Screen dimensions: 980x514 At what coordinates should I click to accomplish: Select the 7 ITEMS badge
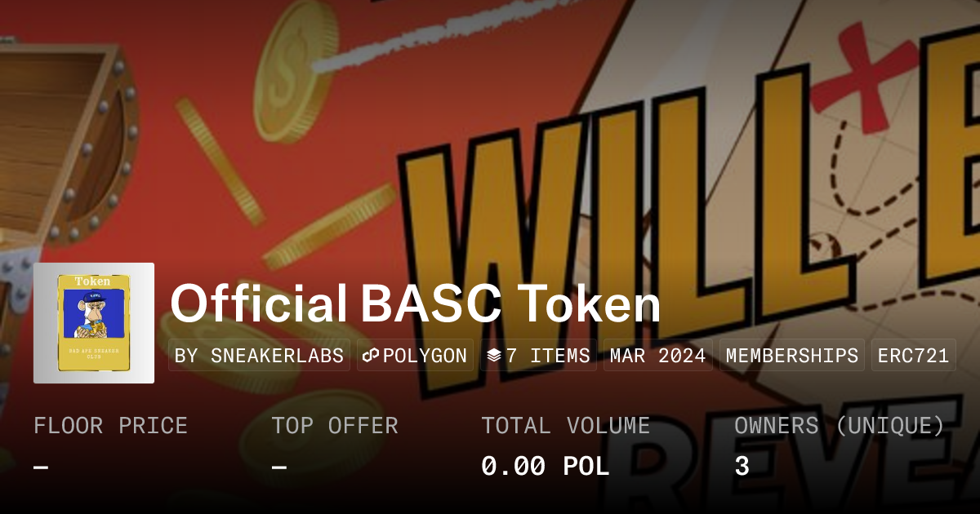coord(538,356)
